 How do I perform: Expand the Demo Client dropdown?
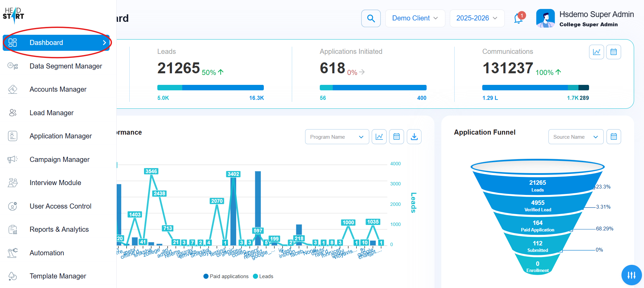415,18
